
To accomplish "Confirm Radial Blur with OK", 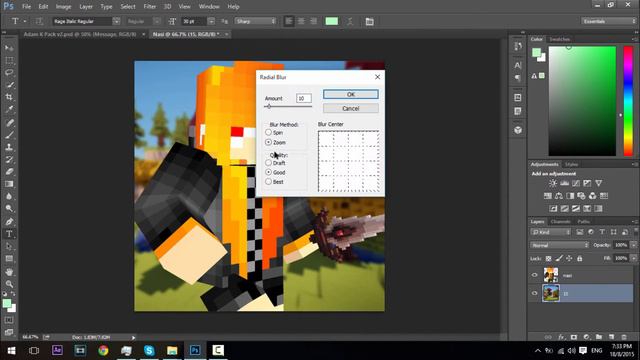I will (351, 94).
